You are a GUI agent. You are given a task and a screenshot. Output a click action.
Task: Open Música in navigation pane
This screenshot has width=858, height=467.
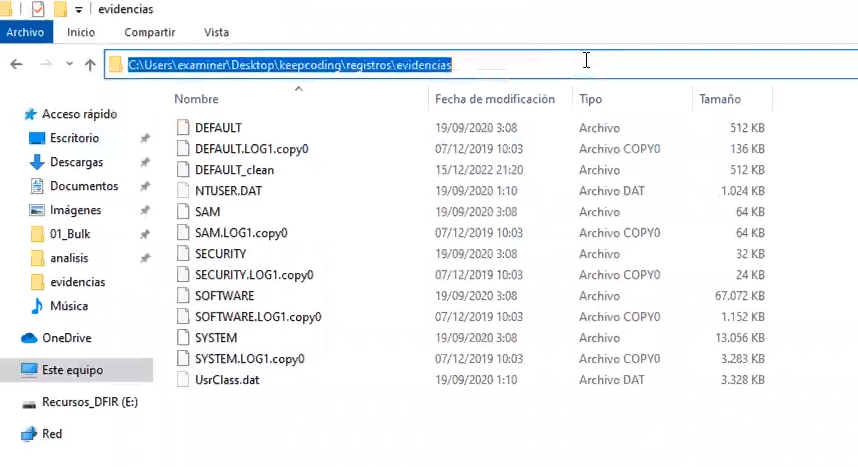(x=69, y=306)
